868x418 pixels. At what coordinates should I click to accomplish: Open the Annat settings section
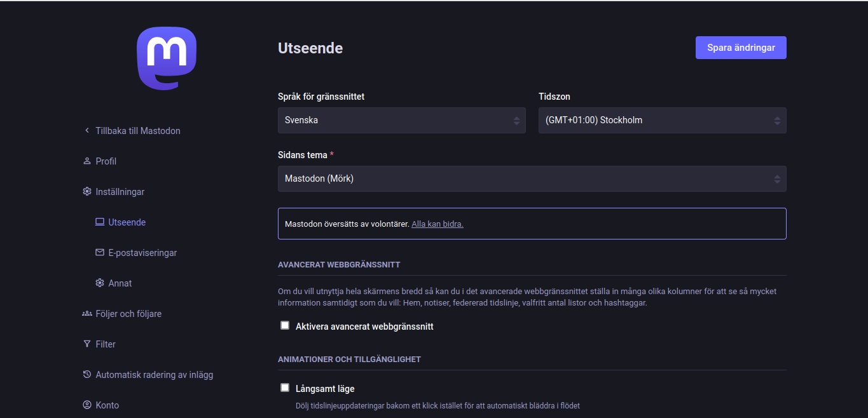pyautogui.click(x=120, y=283)
